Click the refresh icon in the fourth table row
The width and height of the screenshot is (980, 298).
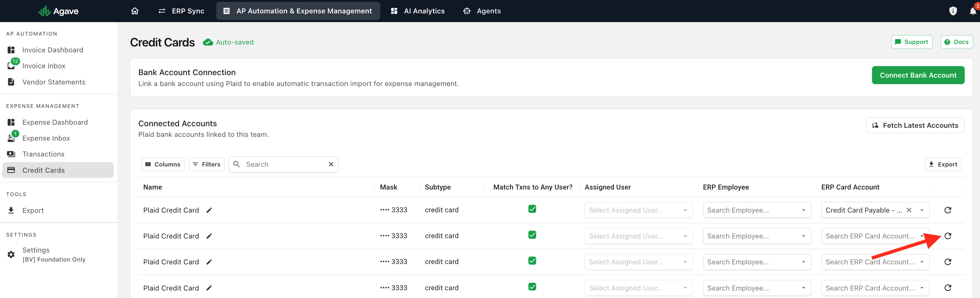948,288
